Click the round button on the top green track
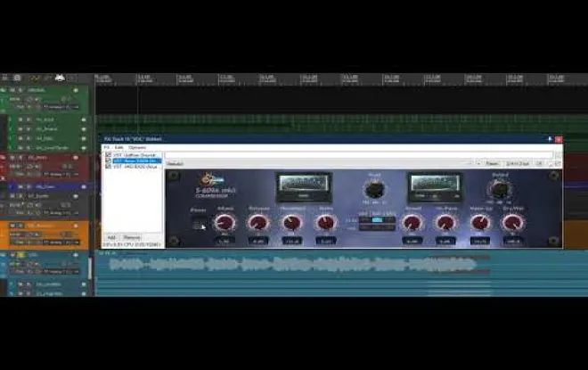 tap(76, 90)
